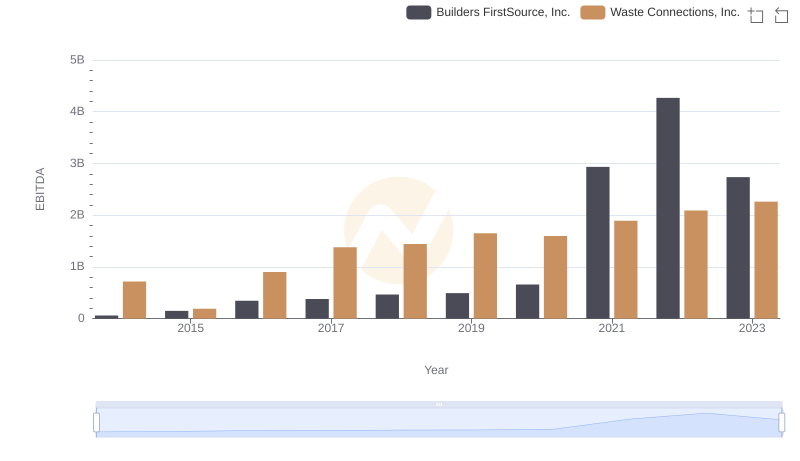The height and width of the screenshot is (461, 800).
Task: Grab the left range slider handle
Action: coord(96,423)
